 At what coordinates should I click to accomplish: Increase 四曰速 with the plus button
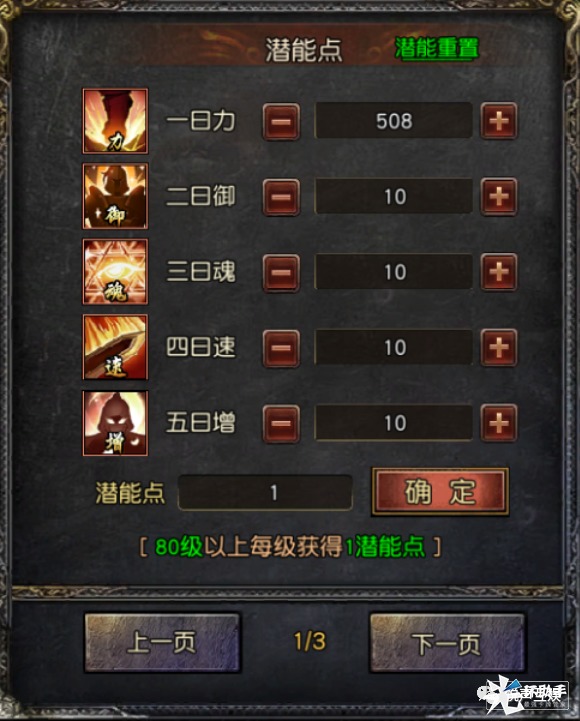(x=499, y=348)
